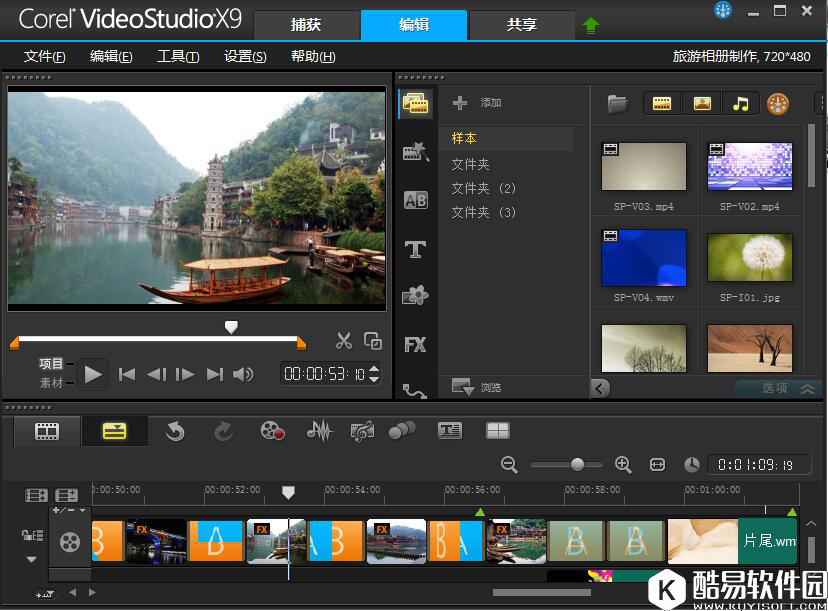Switch to the 共享 tab

click(521, 25)
